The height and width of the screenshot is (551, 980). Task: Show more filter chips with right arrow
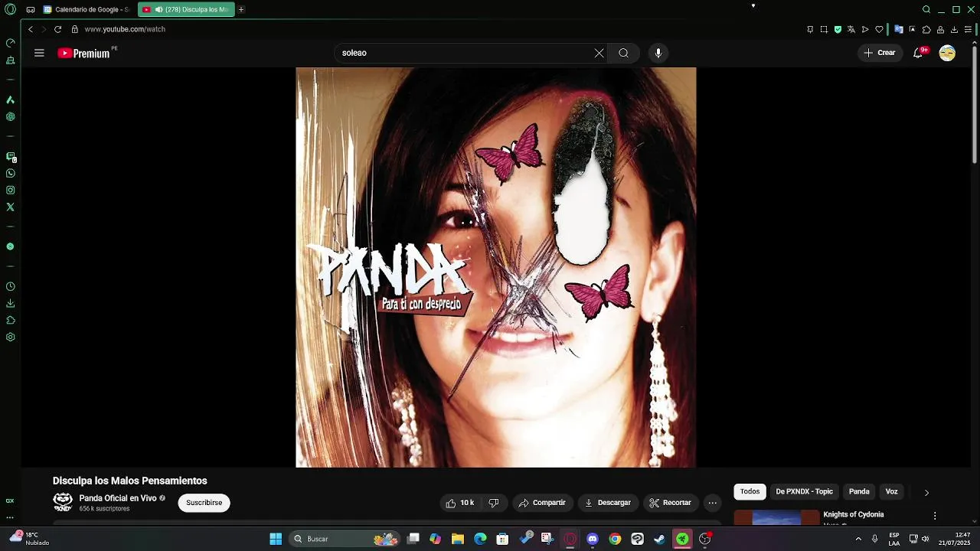tap(926, 492)
